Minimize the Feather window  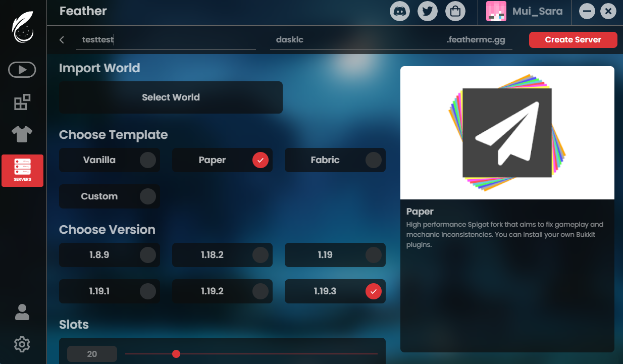coord(587,11)
